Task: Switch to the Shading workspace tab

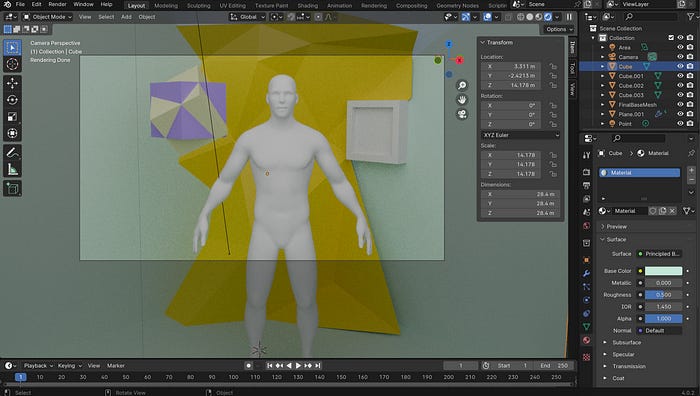Action: [308, 6]
